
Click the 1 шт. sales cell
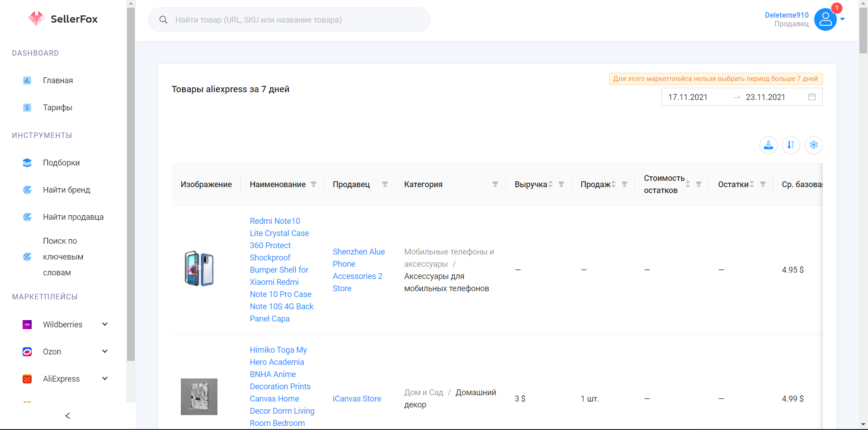pyautogui.click(x=590, y=399)
